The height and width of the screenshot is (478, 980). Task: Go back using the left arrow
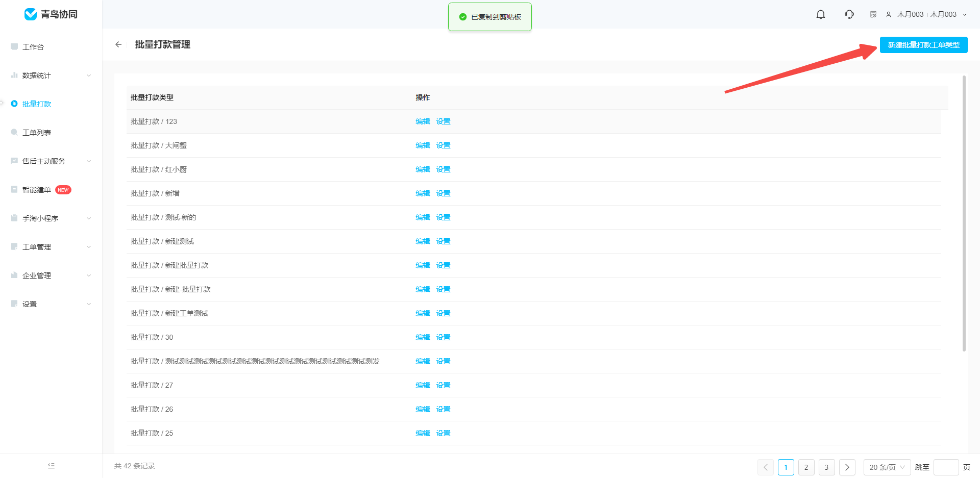[x=118, y=44]
